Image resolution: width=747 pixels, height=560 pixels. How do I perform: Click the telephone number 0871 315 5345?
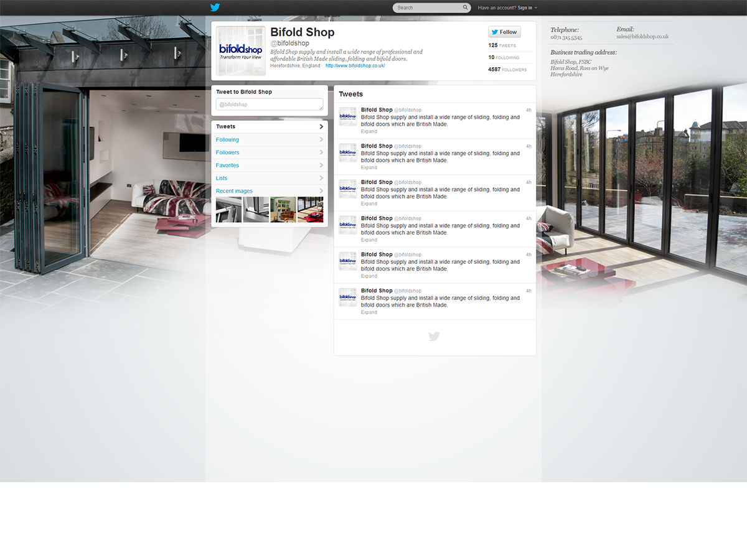pos(566,38)
